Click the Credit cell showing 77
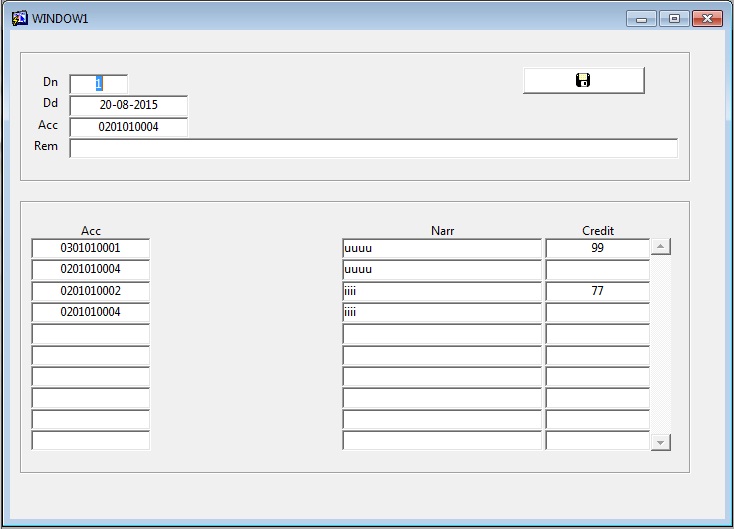The width and height of the screenshot is (734, 529). click(597, 291)
